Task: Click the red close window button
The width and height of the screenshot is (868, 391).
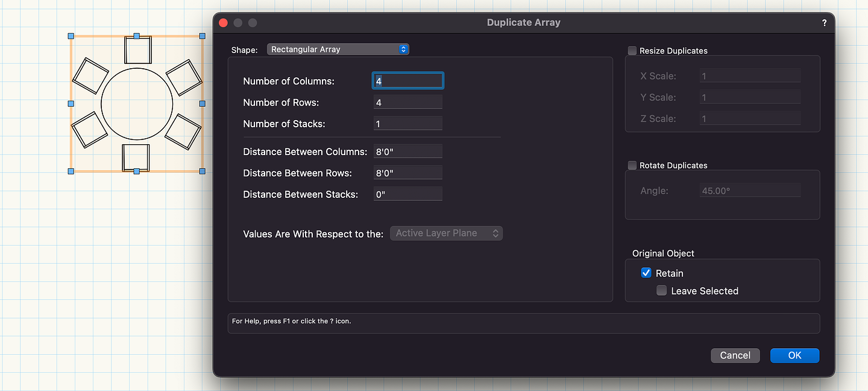Action: 223,23
